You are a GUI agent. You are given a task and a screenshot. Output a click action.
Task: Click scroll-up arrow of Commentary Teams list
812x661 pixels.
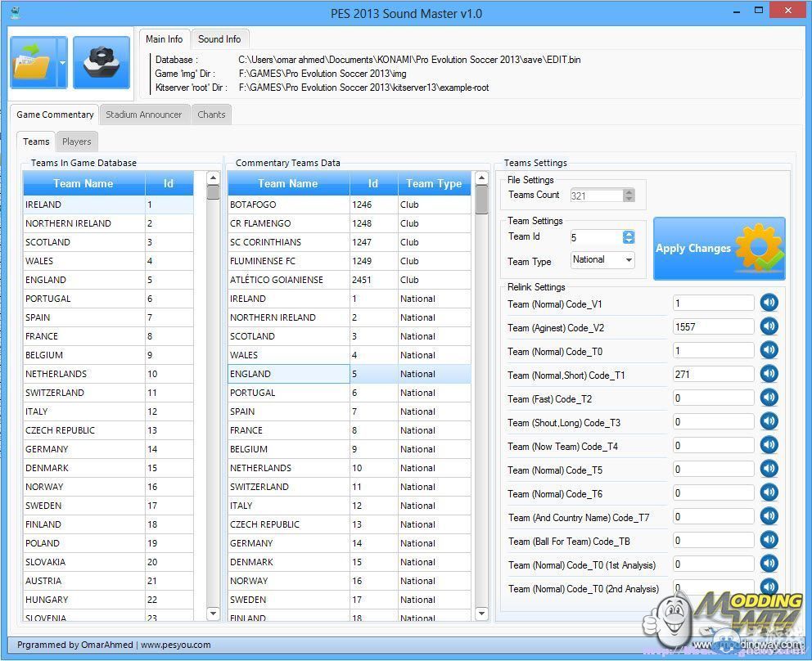(481, 178)
